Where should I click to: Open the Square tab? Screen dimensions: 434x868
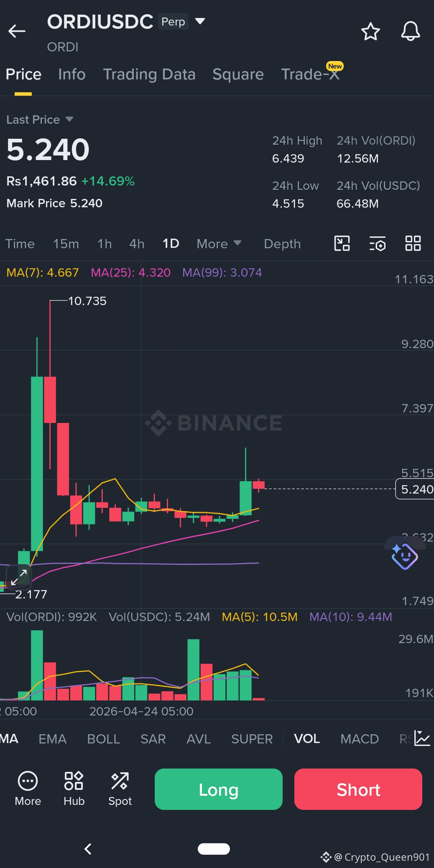pyautogui.click(x=238, y=74)
